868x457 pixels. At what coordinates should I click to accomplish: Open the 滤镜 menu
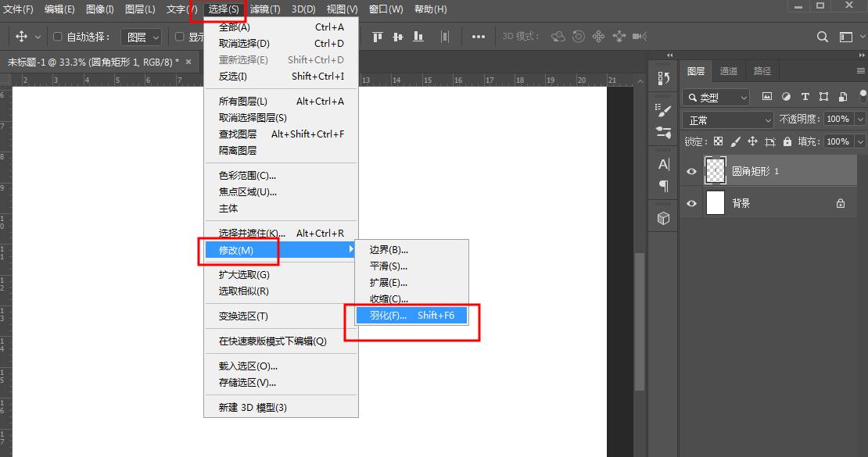[263, 9]
